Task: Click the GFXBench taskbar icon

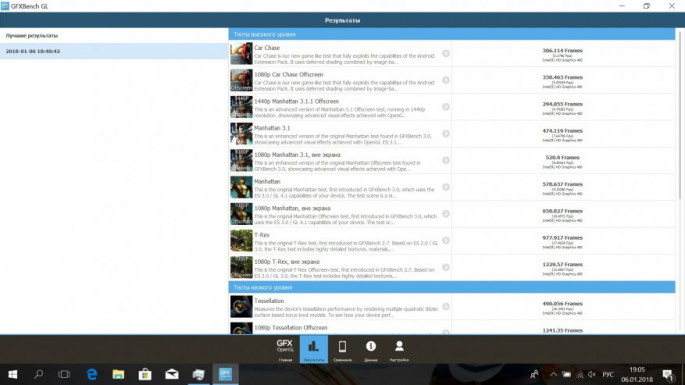Action: tap(225, 375)
